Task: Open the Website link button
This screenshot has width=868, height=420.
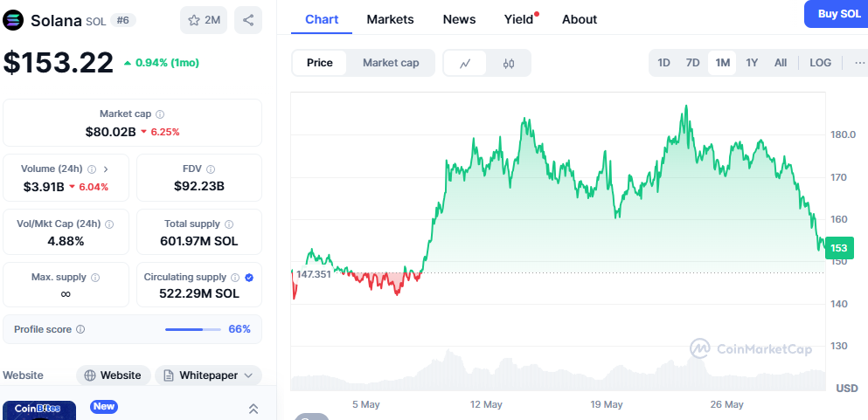Action: [x=114, y=375]
